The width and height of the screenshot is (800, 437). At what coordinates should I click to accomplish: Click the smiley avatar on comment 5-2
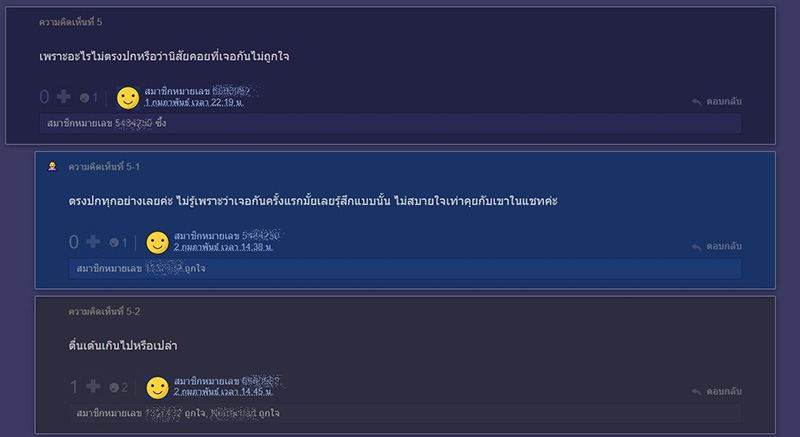coord(157,387)
